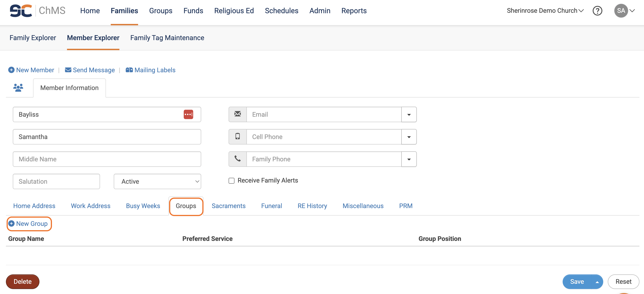This screenshot has height=294, width=644.
Task: Open the Active status dropdown
Action: tap(157, 181)
